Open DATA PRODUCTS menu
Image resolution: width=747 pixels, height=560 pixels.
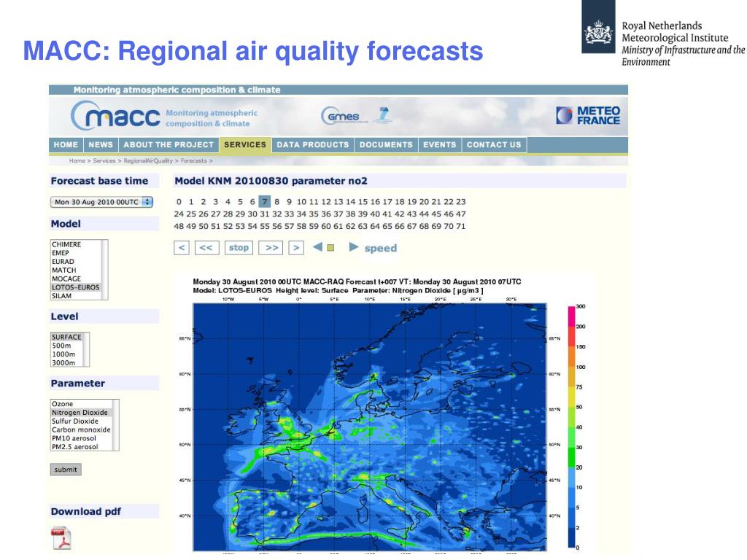(313, 145)
